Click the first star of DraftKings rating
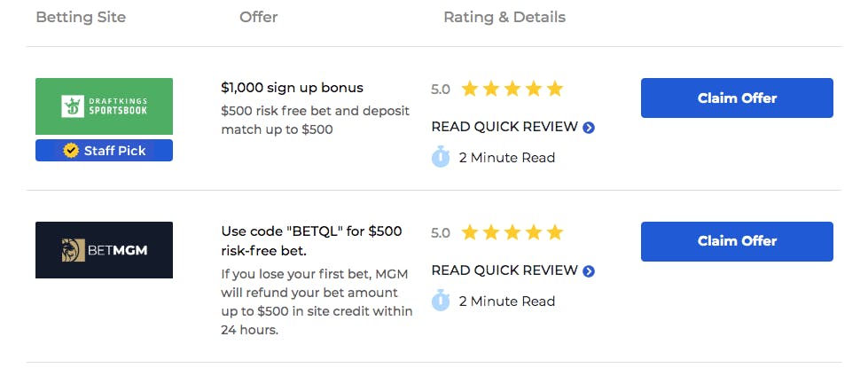868x368 pixels. tap(469, 89)
